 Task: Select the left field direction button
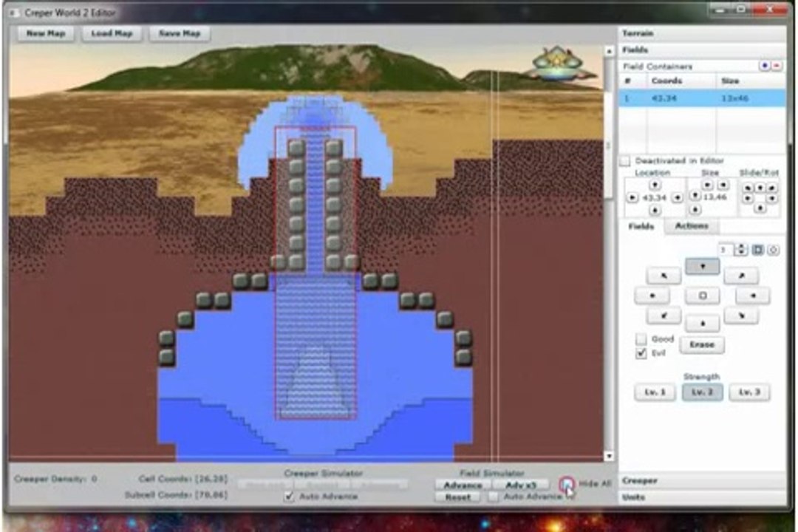click(x=652, y=296)
